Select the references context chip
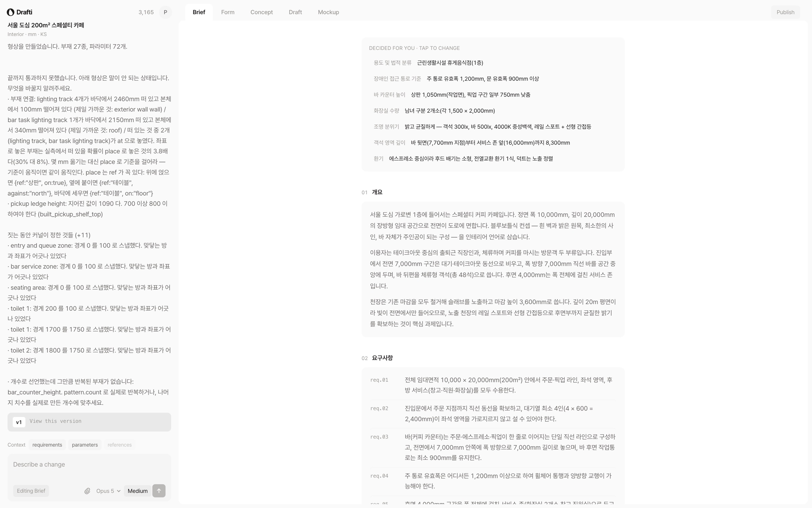The width and height of the screenshot is (812, 508). coord(120,445)
